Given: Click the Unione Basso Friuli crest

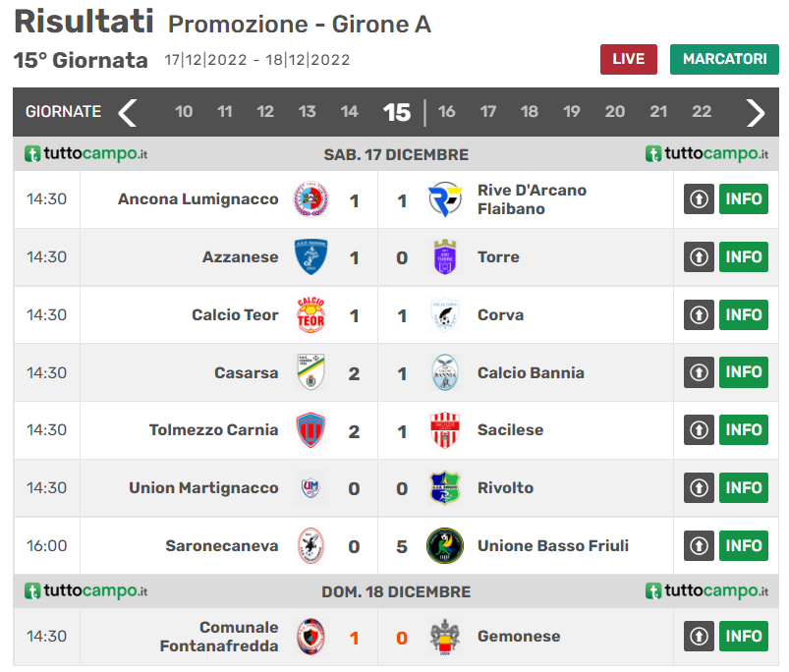Looking at the screenshot, I should tap(445, 545).
